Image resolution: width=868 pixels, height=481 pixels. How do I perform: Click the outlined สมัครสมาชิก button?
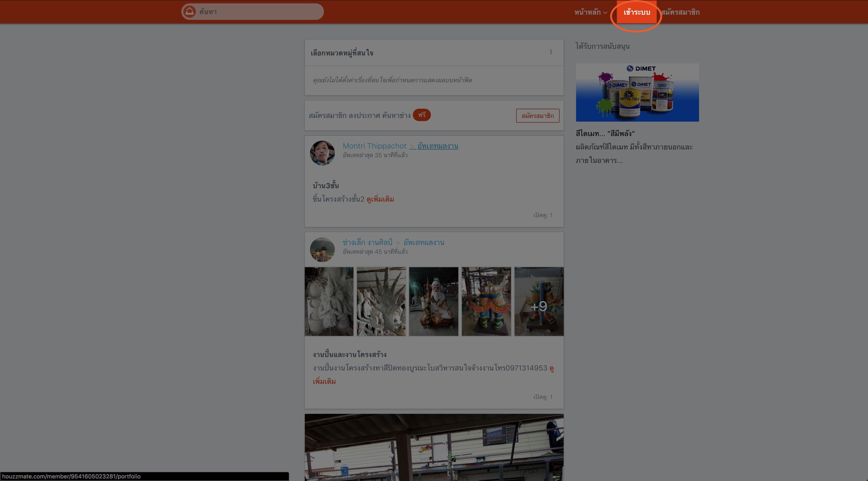(537, 115)
